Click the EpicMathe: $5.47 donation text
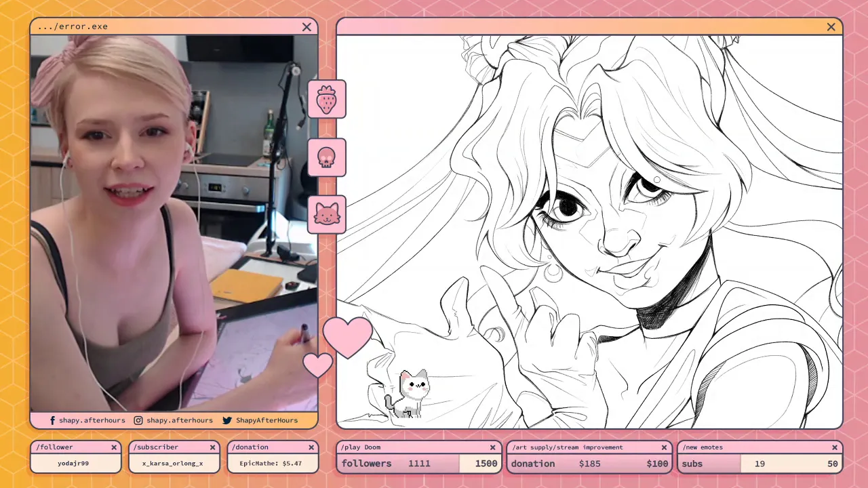868x488 pixels. click(x=271, y=464)
